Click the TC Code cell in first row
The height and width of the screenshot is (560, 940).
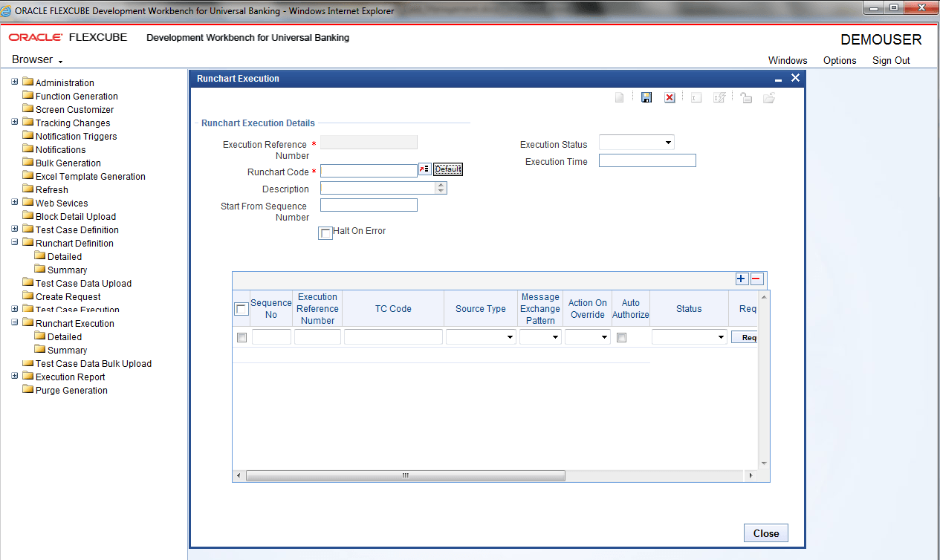[x=393, y=337]
